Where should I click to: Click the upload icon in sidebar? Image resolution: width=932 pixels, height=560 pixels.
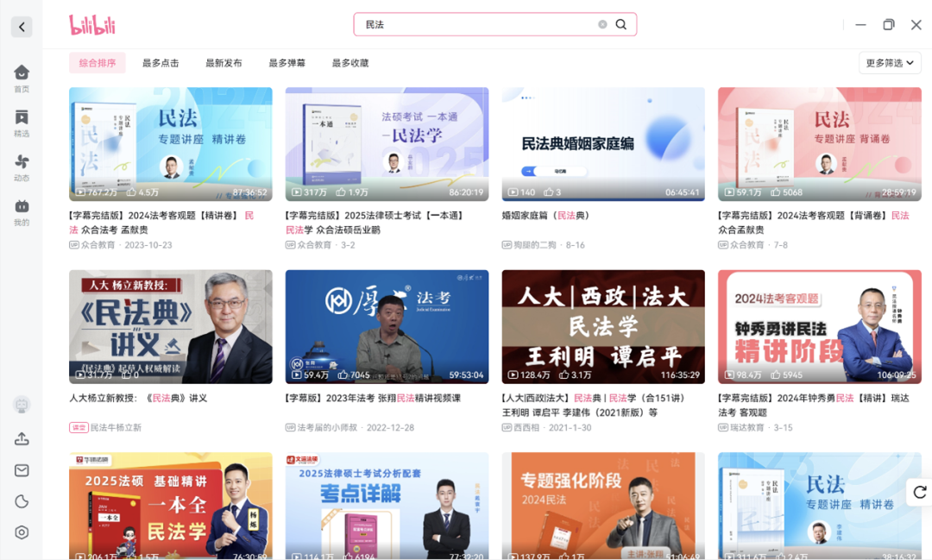click(22, 439)
